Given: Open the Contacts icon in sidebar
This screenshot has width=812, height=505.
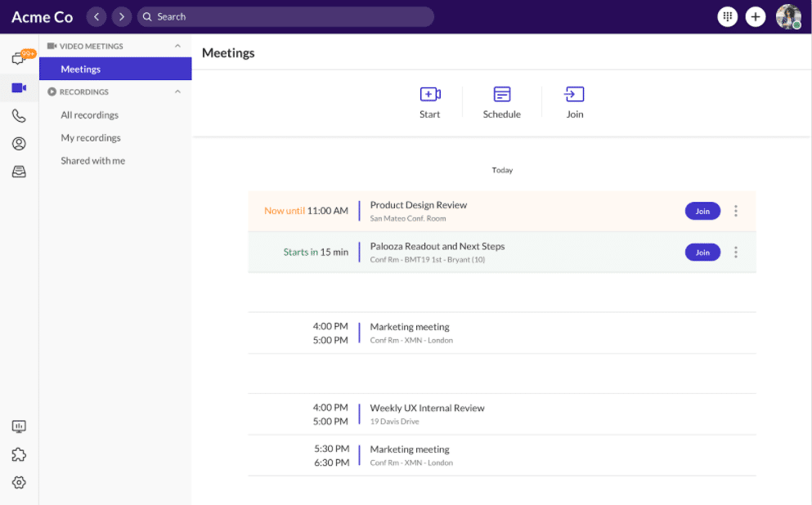Looking at the screenshot, I should click(19, 144).
